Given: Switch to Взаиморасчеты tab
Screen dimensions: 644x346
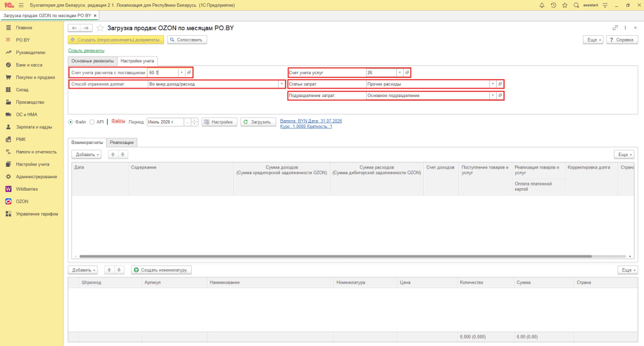Looking at the screenshot, I should [x=87, y=142].
